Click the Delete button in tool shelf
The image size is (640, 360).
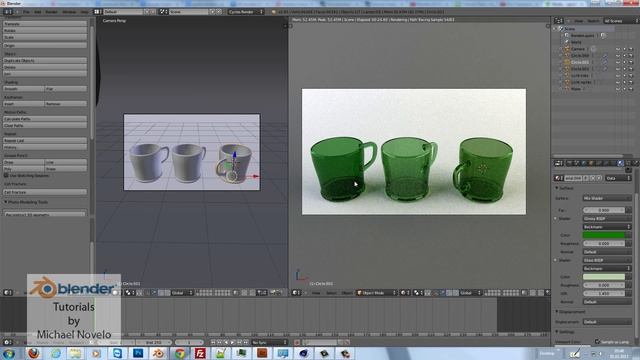(45, 67)
